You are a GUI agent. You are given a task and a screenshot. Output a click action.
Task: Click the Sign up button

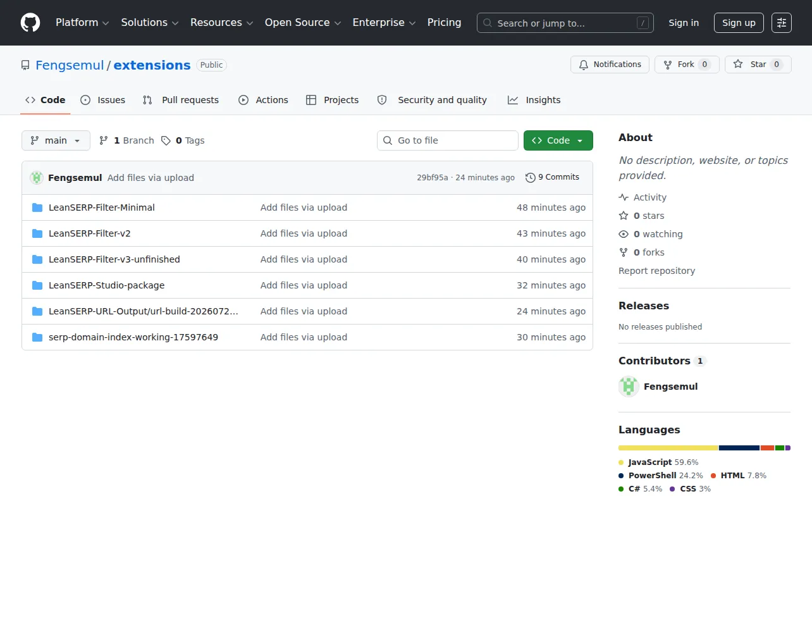tap(739, 23)
